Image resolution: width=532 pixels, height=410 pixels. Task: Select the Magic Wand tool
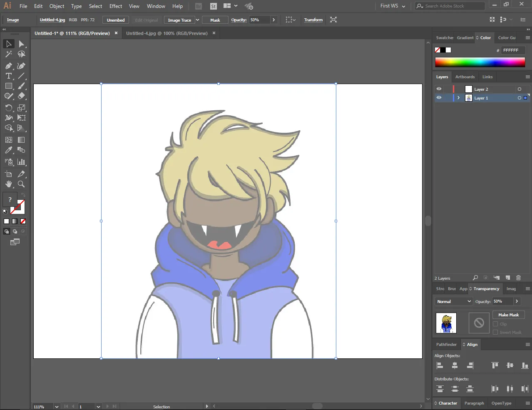pos(9,54)
